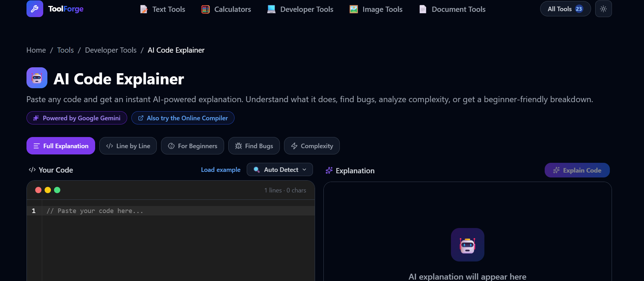Click the '1 lines · 0 chars' counter

(x=285, y=190)
